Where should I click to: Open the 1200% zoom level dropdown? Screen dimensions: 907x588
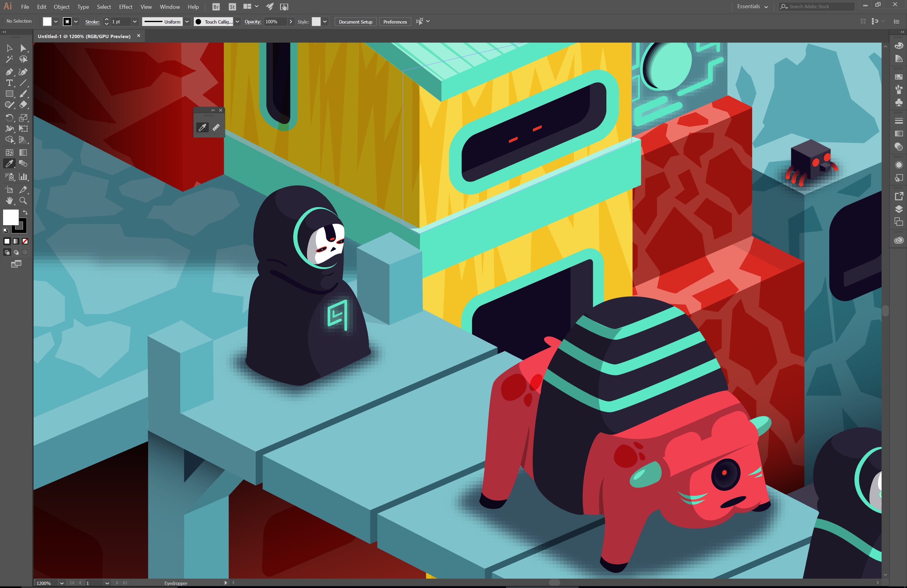(x=61, y=583)
